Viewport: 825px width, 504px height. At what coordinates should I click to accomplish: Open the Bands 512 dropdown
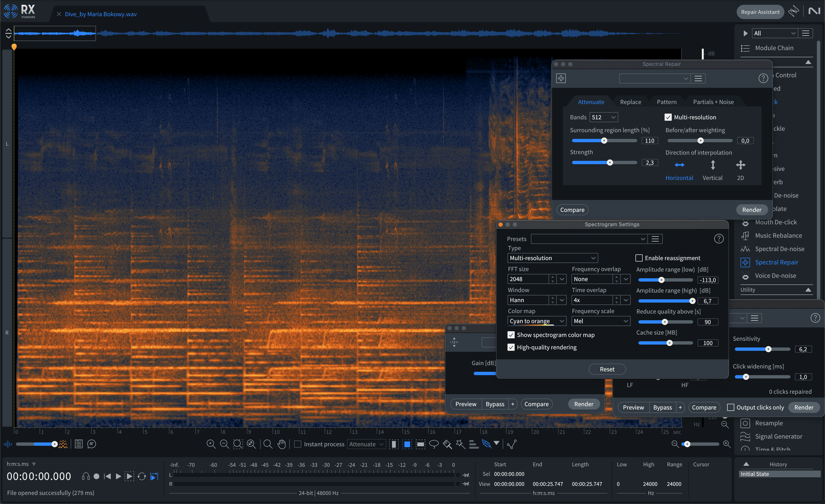603,117
